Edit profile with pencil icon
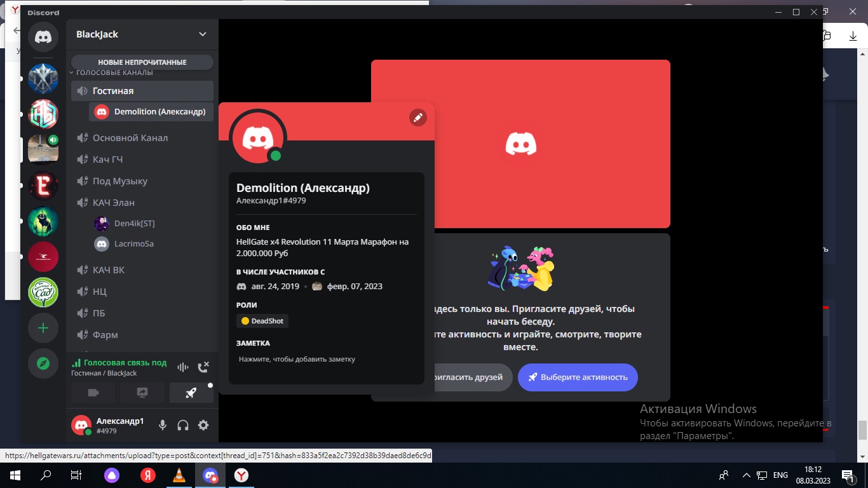Viewport: 868px width, 488px height. pos(417,118)
